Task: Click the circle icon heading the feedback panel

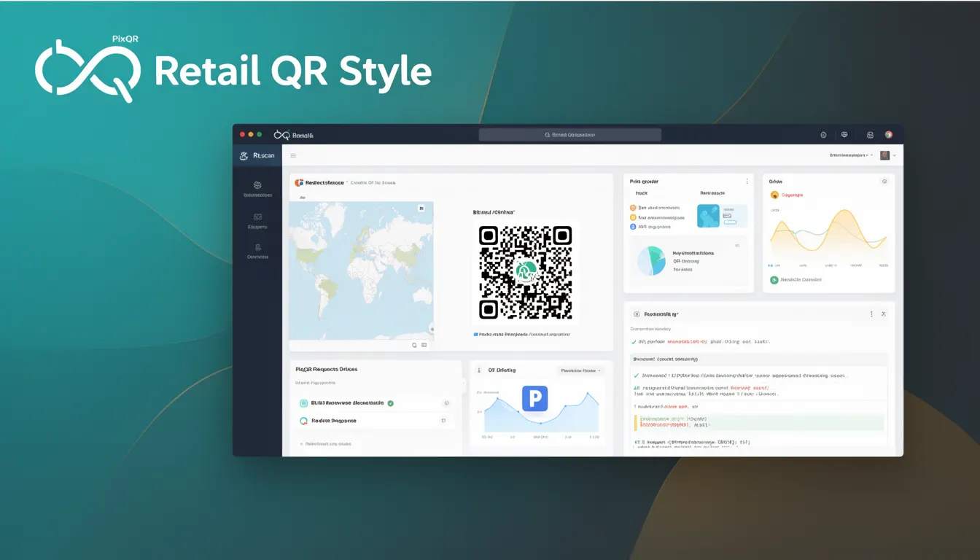Action: pos(637,314)
